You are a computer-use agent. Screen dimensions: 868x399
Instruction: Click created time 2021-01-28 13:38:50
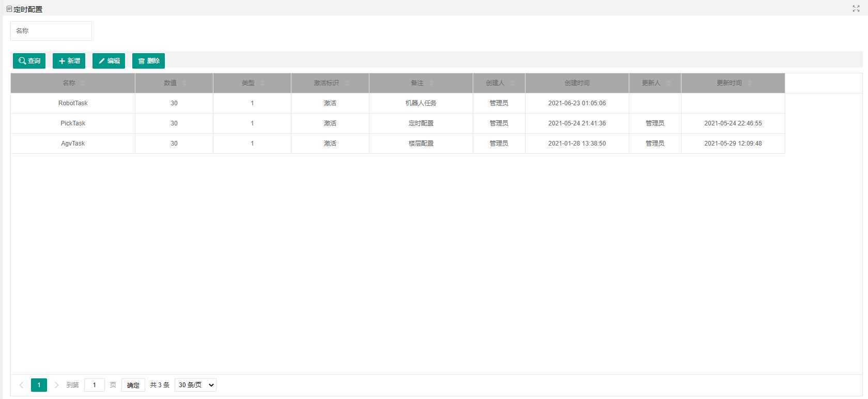coord(577,143)
